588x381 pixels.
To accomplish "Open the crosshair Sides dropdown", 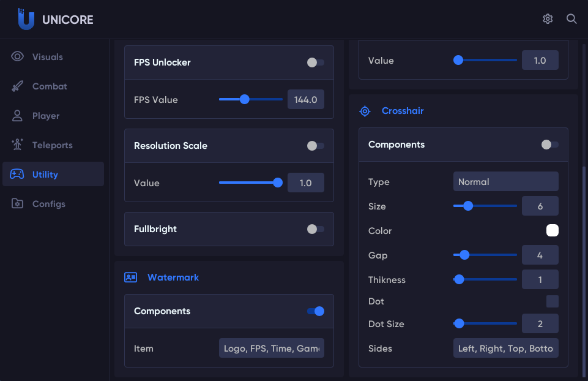I will pyautogui.click(x=505, y=349).
